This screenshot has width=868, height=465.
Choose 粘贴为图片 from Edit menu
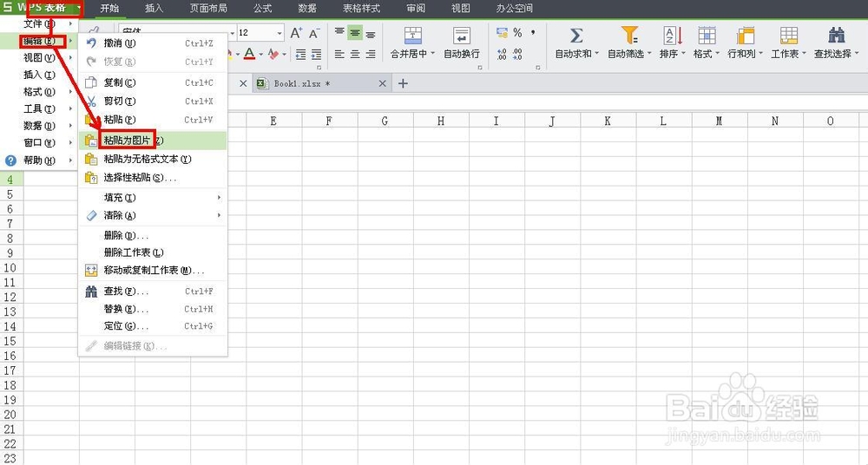[153, 141]
